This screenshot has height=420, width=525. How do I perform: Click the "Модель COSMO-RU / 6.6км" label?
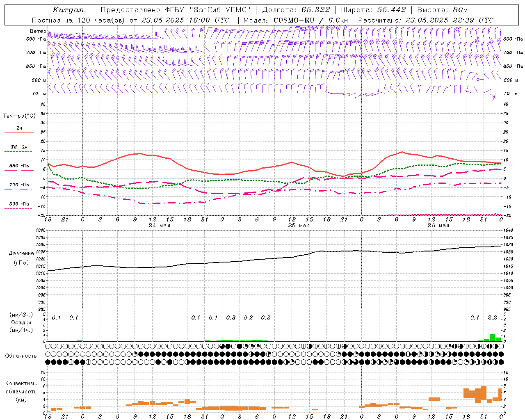pos(295,20)
